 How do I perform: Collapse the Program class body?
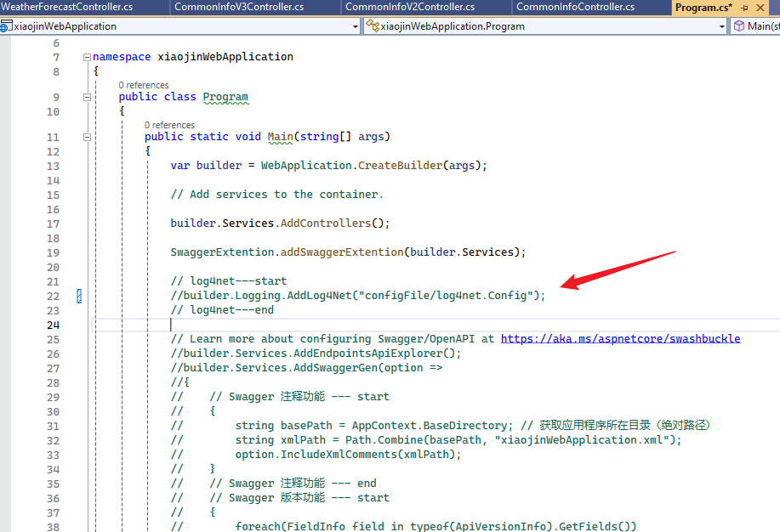(x=88, y=96)
